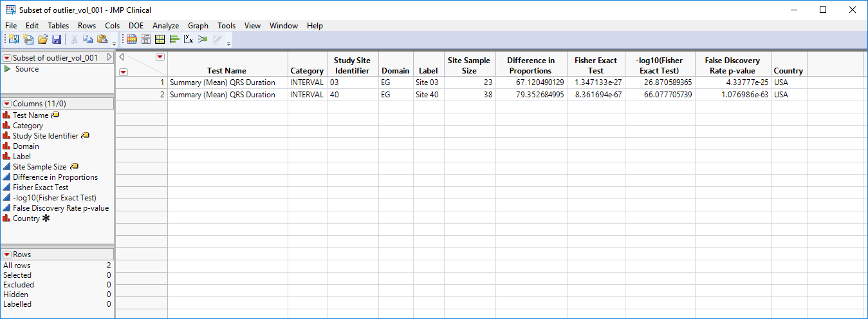Click the continuous type icon beside Fisher Exact Test
The width and height of the screenshot is (868, 319).
(7, 188)
